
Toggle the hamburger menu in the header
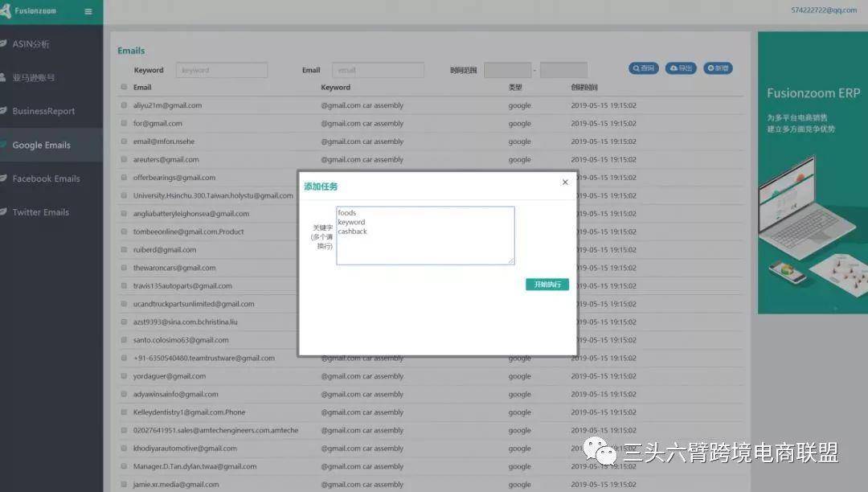tap(88, 11)
